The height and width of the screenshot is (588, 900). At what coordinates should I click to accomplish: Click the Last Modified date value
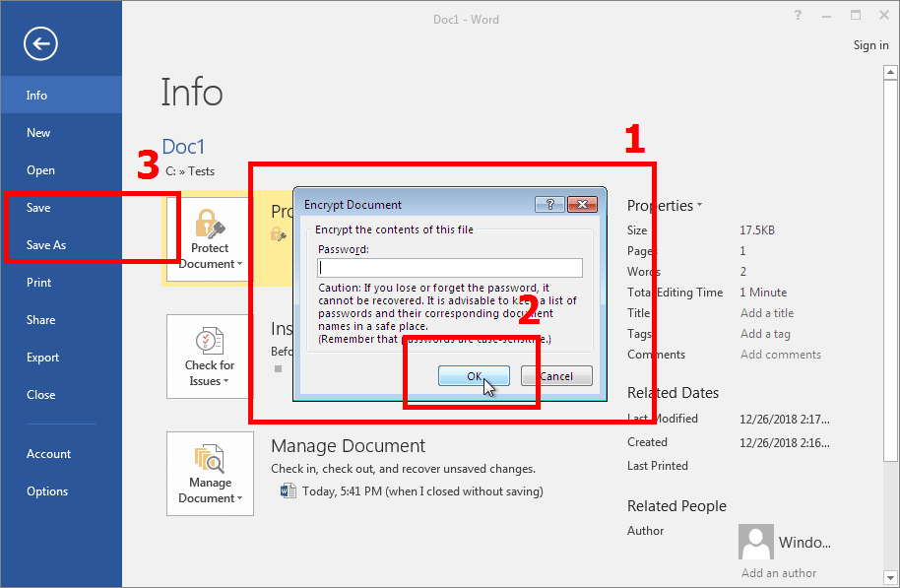784,420
